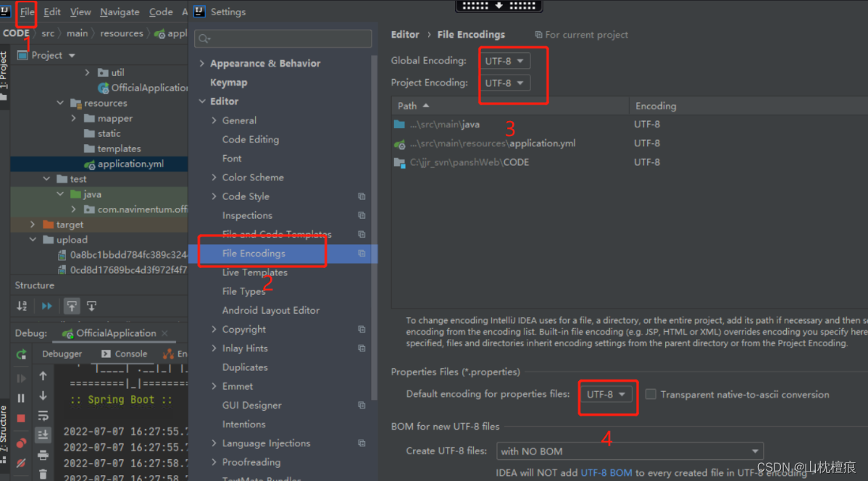Rerun the OfficialApplication debug session
Viewport: 868px width, 481px height.
click(22, 355)
